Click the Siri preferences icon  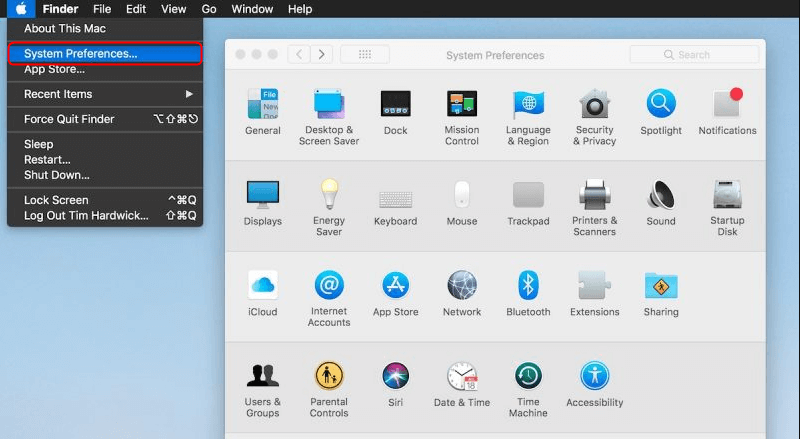tap(395, 377)
